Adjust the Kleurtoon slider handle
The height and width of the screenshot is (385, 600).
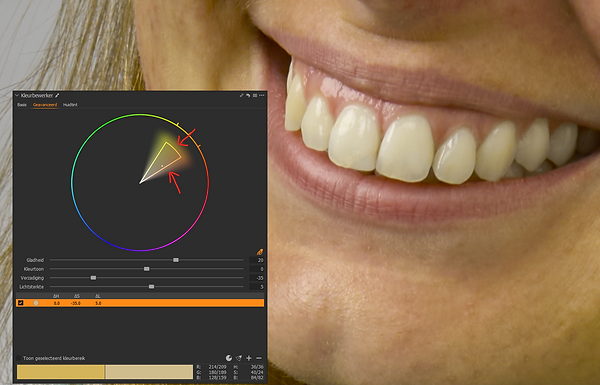147,269
